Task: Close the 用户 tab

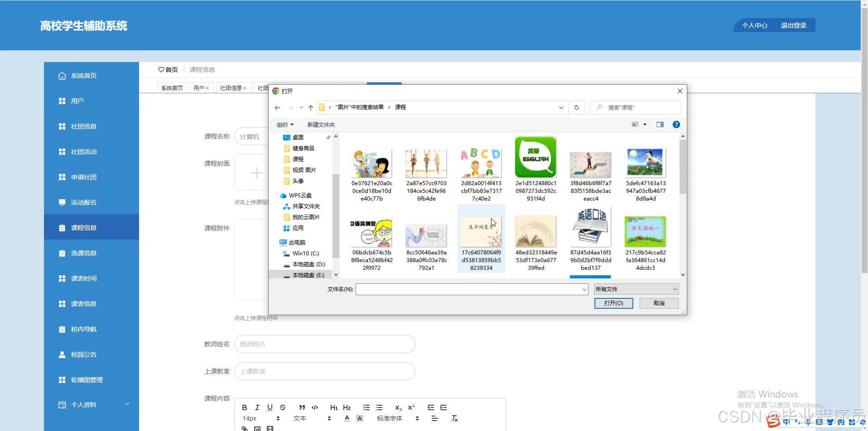Action: 207,88
